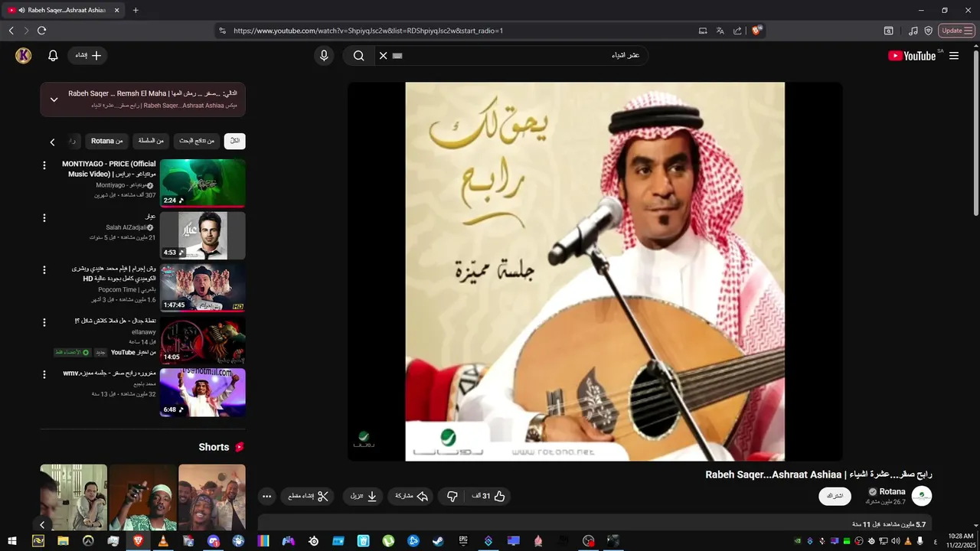Click the main video player to play

click(x=595, y=272)
